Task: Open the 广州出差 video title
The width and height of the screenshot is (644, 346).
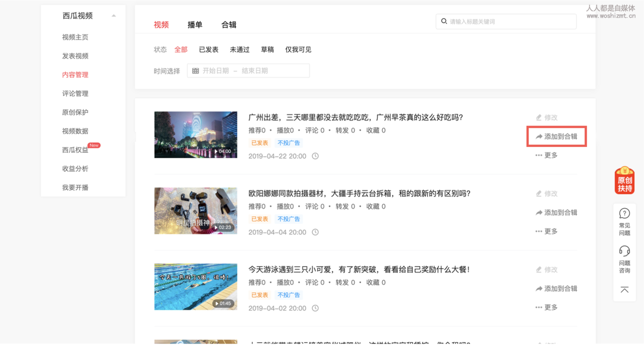Action: point(355,117)
